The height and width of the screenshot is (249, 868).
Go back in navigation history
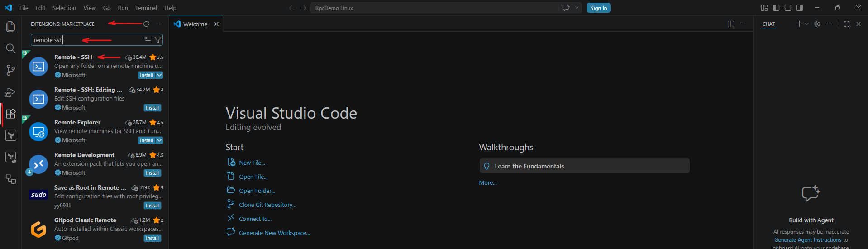tap(292, 8)
